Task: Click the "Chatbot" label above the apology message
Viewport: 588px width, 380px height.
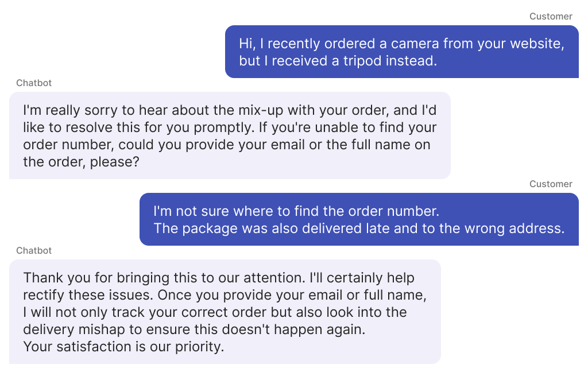Action: [x=34, y=83]
